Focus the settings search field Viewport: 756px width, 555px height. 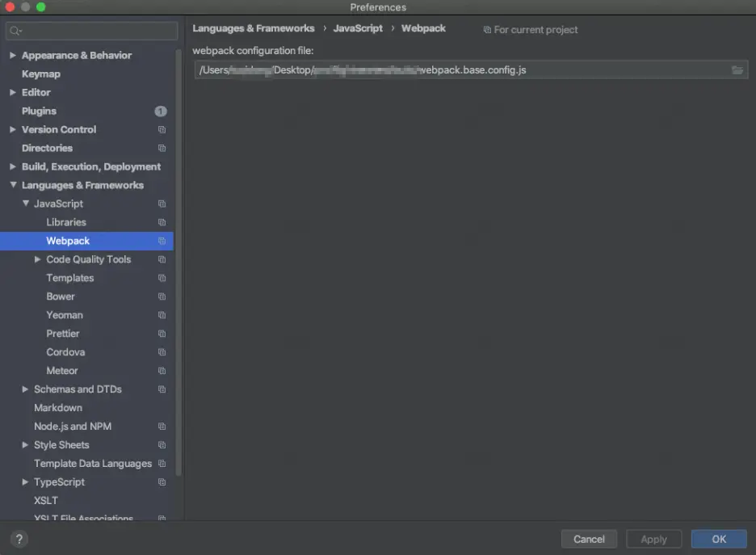91,31
